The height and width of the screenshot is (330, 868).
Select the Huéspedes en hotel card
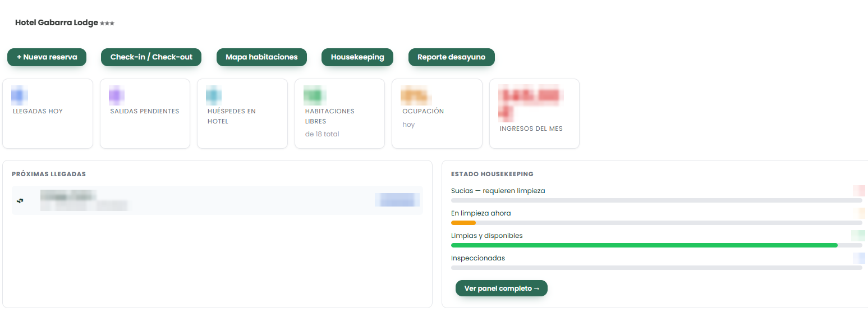[x=242, y=114]
